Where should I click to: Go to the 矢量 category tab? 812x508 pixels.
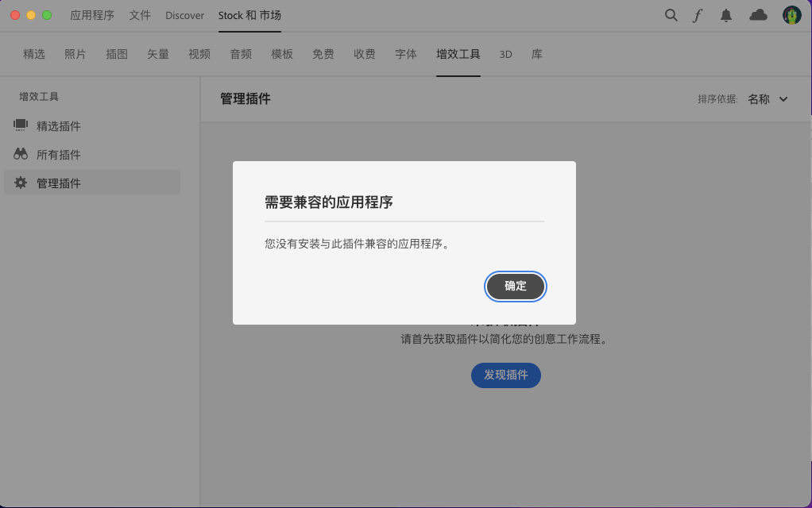tap(158, 54)
